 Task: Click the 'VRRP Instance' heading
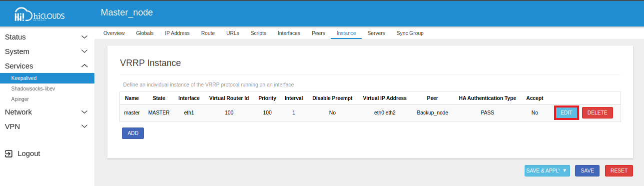[150, 63]
